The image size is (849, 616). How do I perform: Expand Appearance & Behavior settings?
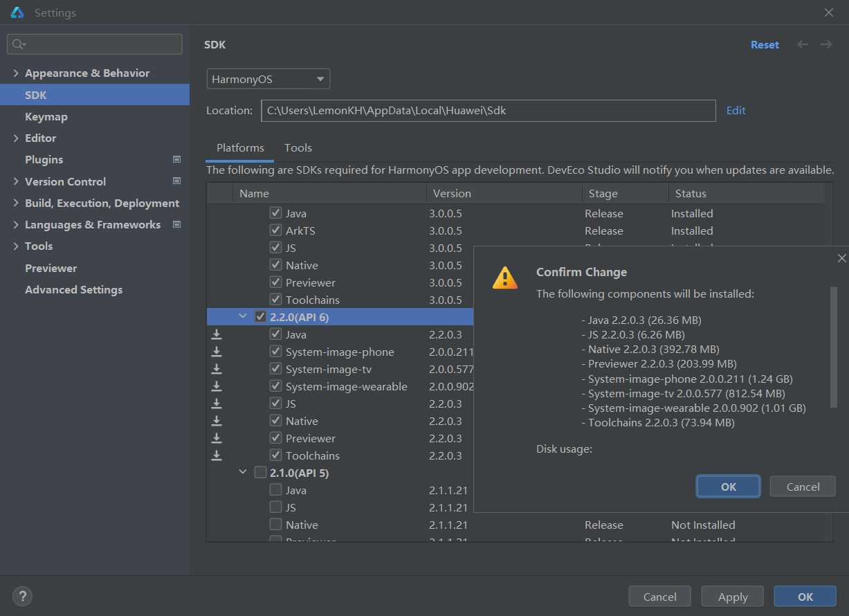pos(16,73)
